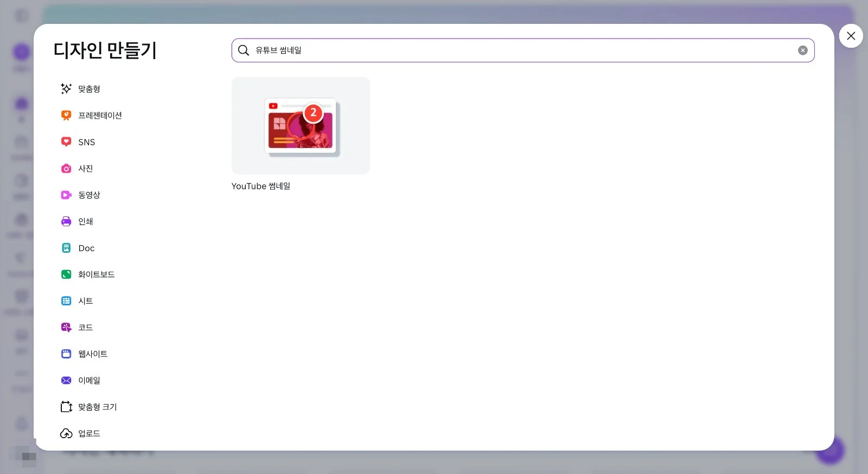Go to the 화이트보드 category
Viewport: 868px width, 474px height.
(97, 274)
